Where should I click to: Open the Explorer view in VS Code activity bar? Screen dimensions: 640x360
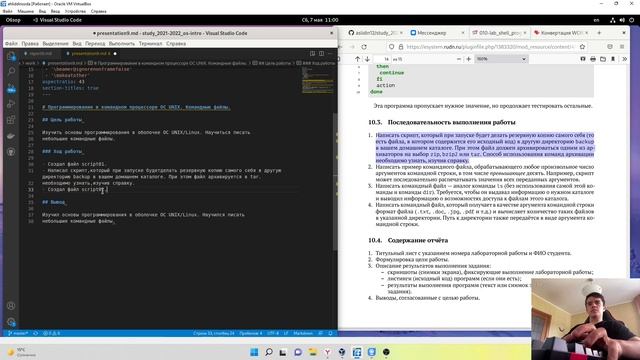tap(11, 56)
